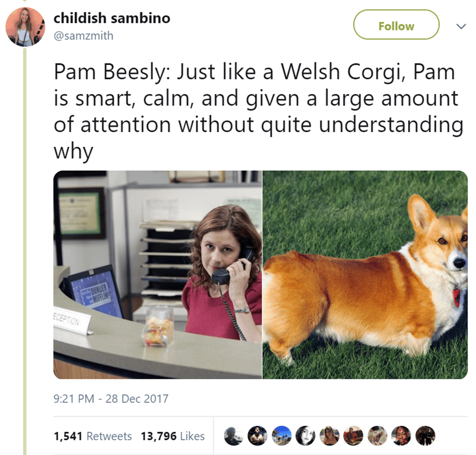
Task: Open the eighth liker's avatar
Action: (401, 436)
